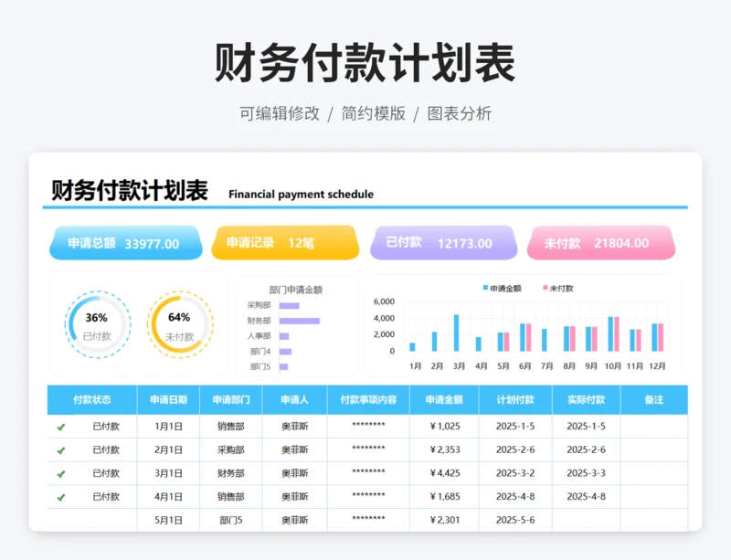This screenshot has height=560, width=731.
Task: Click the 10月 axis label in monthly chart
Action: (x=612, y=366)
